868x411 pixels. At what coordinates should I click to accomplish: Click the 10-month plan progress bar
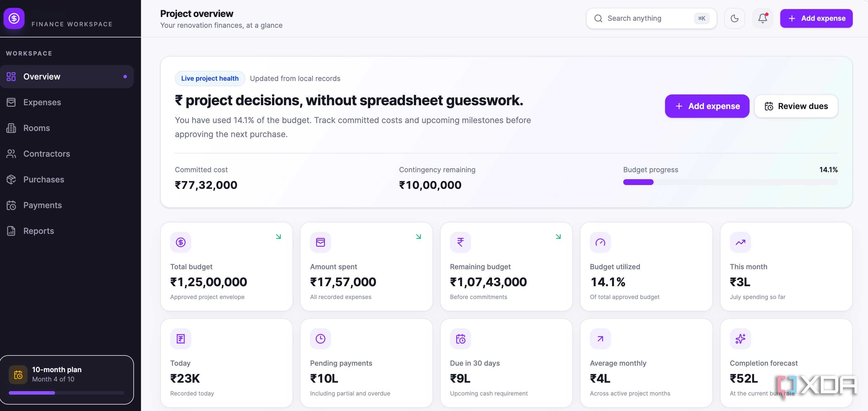coord(66,393)
